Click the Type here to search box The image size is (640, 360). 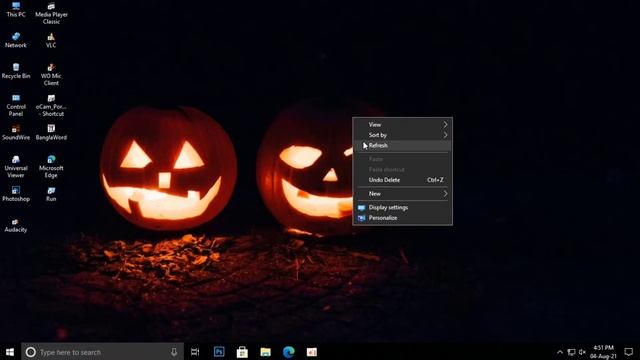click(x=102, y=352)
